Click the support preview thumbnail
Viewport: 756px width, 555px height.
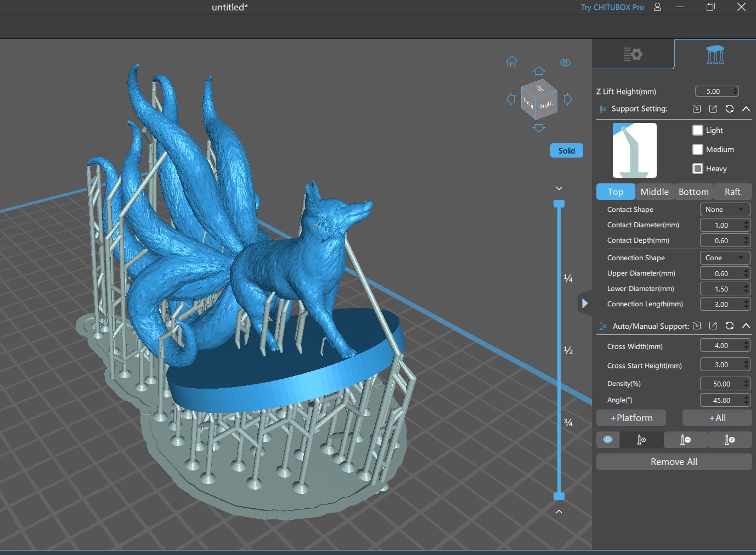click(x=634, y=150)
